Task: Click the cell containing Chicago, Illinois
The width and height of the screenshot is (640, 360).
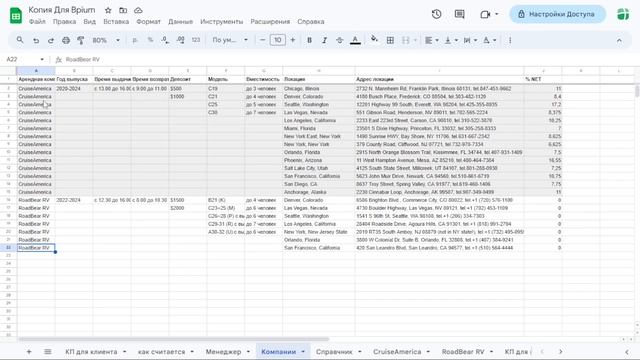Action: coord(319,89)
